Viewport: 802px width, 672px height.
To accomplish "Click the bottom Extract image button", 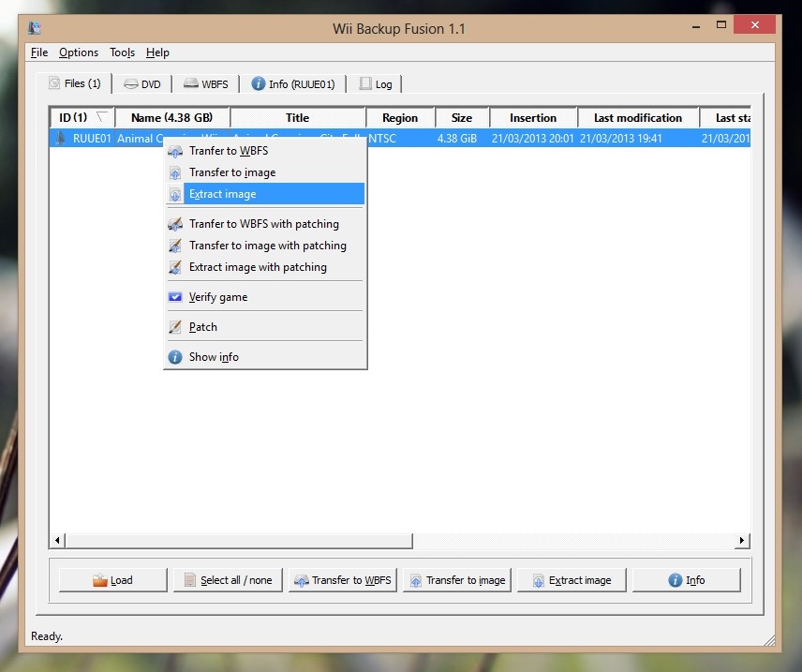I will [x=572, y=580].
